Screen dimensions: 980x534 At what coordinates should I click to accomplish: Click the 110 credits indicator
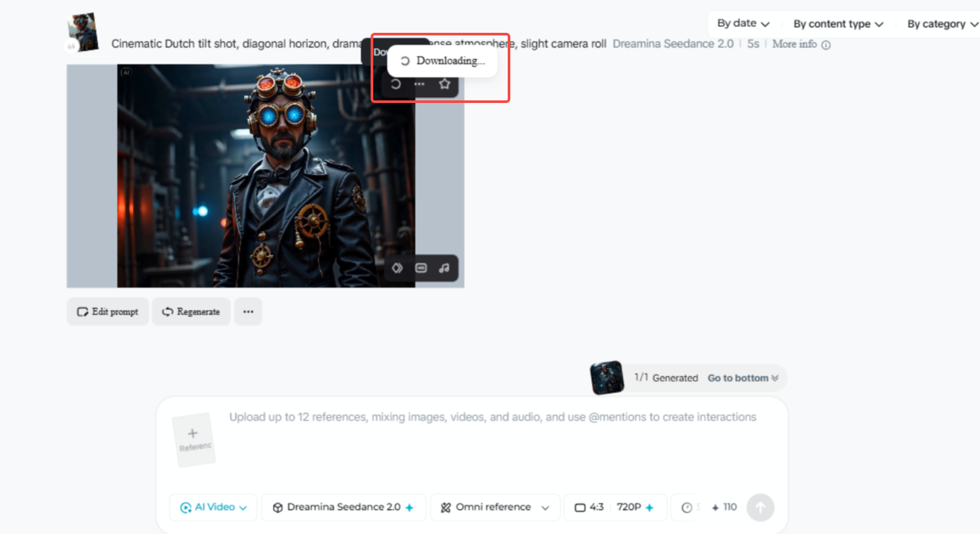(724, 507)
